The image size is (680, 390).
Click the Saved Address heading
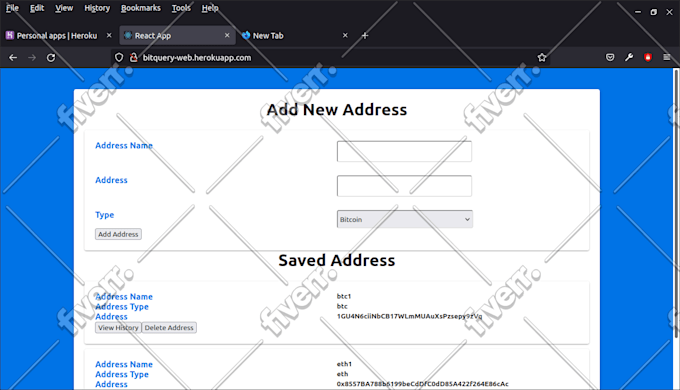point(337,260)
